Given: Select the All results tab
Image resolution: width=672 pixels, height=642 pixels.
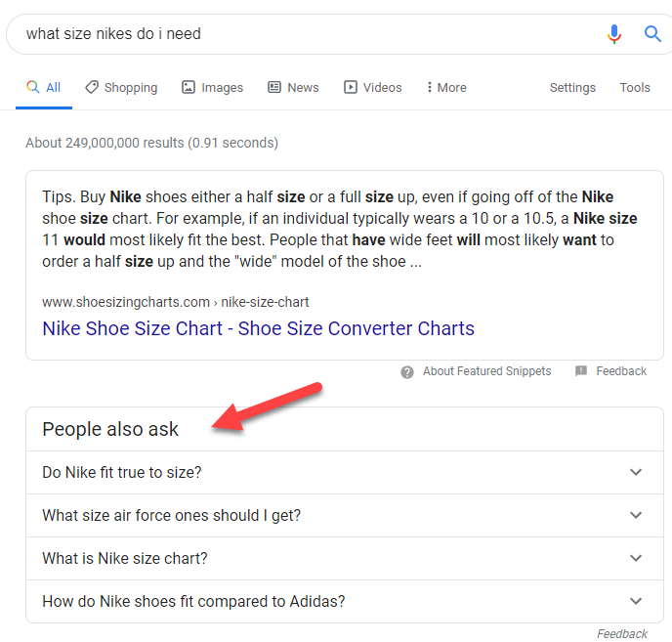Looking at the screenshot, I should pyautogui.click(x=44, y=88).
